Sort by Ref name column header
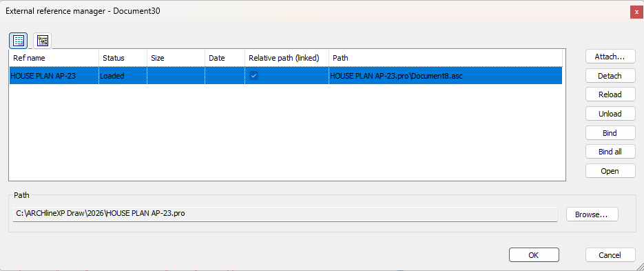Screen dimensions: 644x271 pyautogui.click(x=54, y=58)
